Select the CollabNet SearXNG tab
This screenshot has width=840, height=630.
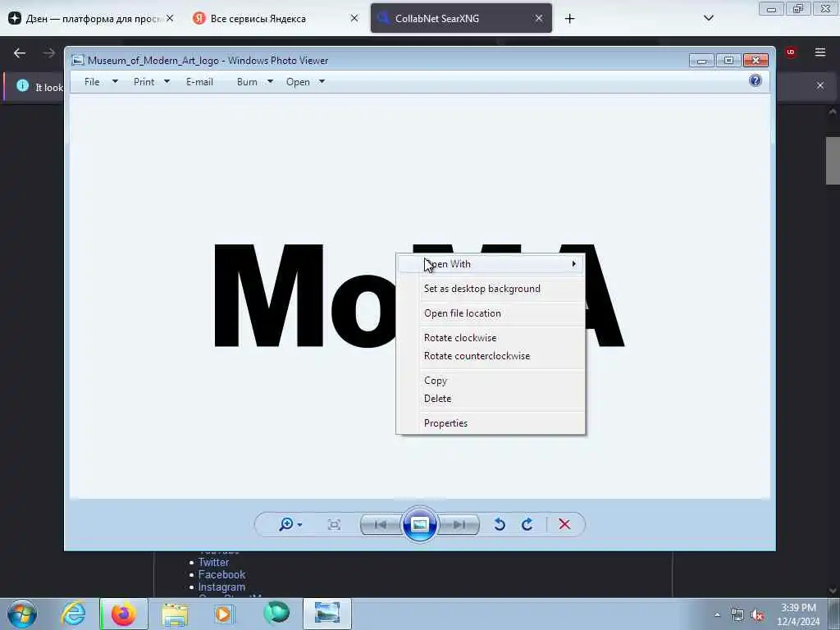461,18
